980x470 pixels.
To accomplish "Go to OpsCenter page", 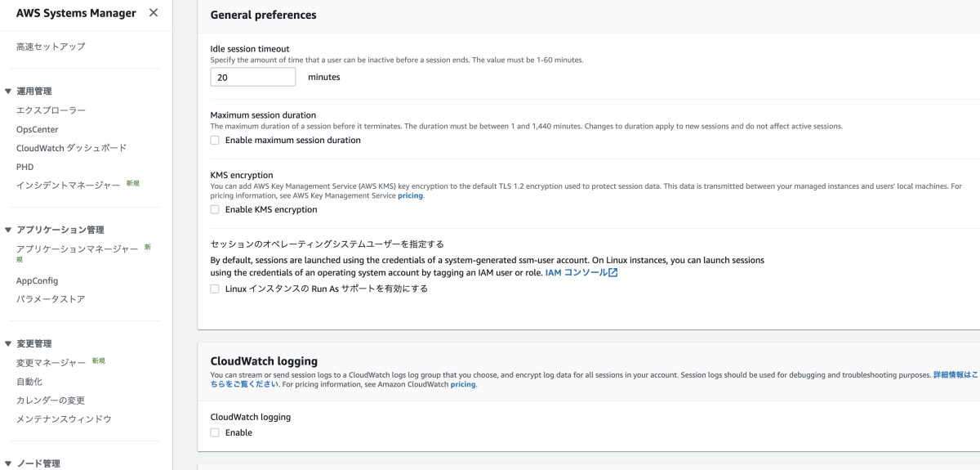I will (38, 129).
